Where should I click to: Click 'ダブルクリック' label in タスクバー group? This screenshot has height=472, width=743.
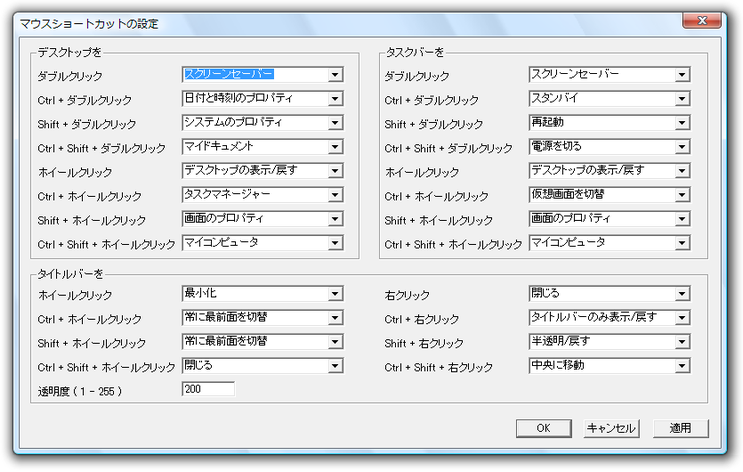click(x=417, y=76)
